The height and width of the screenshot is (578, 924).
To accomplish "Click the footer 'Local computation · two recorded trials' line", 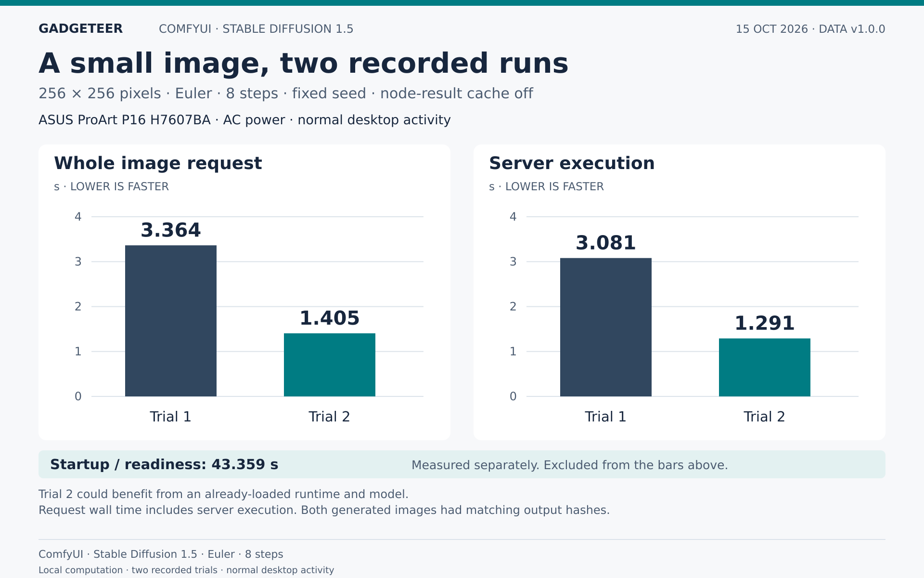I will click(186, 570).
